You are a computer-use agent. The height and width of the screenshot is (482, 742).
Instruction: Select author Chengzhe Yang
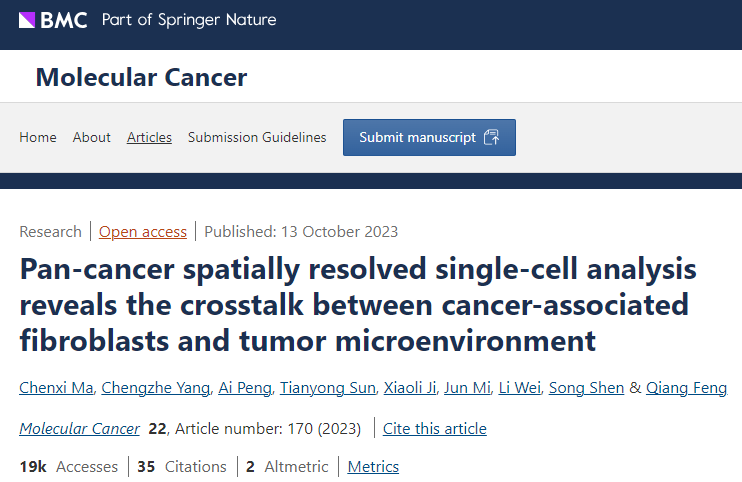pyautogui.click(x=156, y=388)
